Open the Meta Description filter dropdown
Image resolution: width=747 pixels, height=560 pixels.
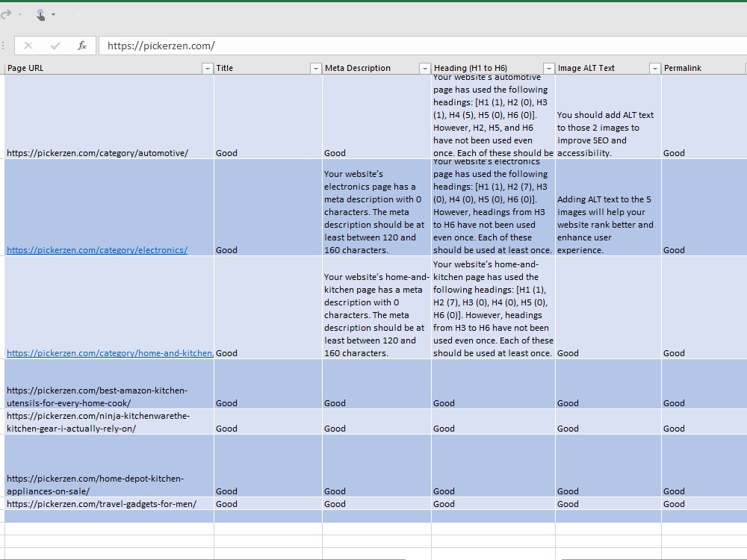click(x=424, y=69)
